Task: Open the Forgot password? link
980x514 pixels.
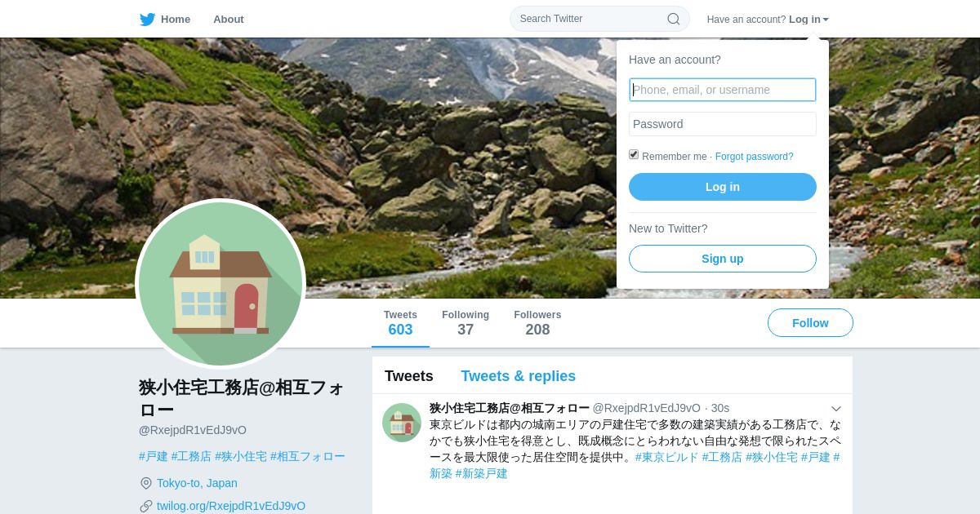Action: (x=754, y=157)
